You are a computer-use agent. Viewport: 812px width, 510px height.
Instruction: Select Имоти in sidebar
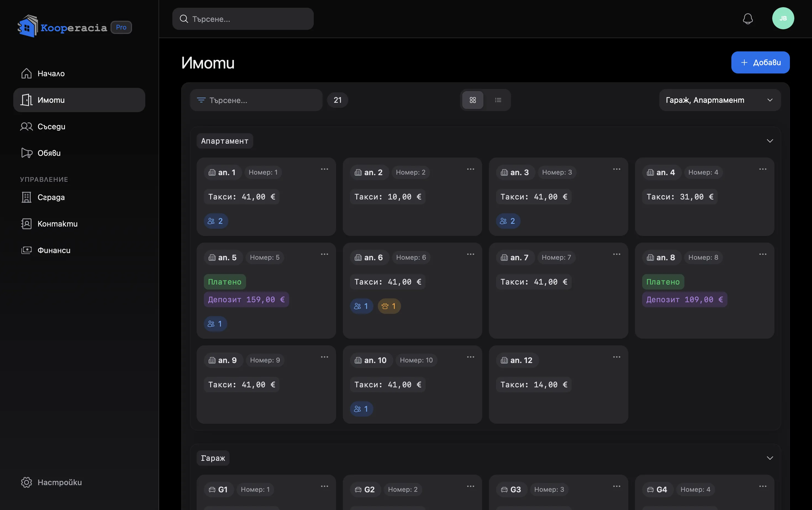79,100
